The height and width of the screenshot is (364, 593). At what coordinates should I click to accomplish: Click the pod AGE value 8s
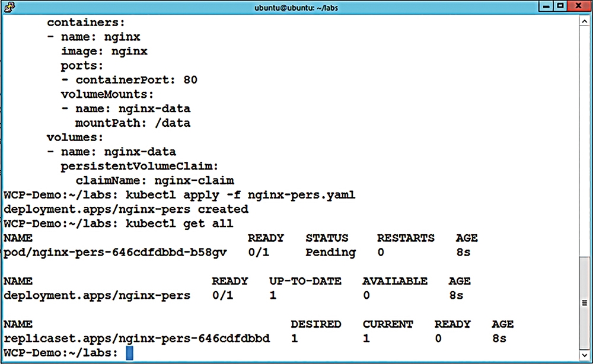(x=463, y=253)
